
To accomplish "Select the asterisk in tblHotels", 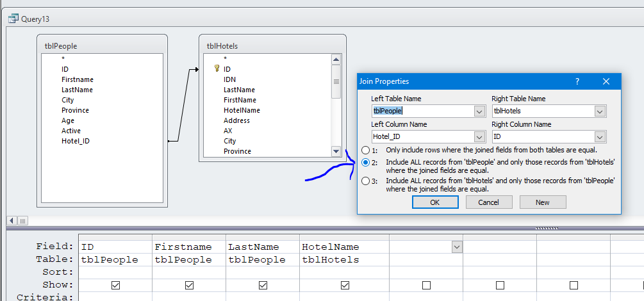I will [225, 59].
